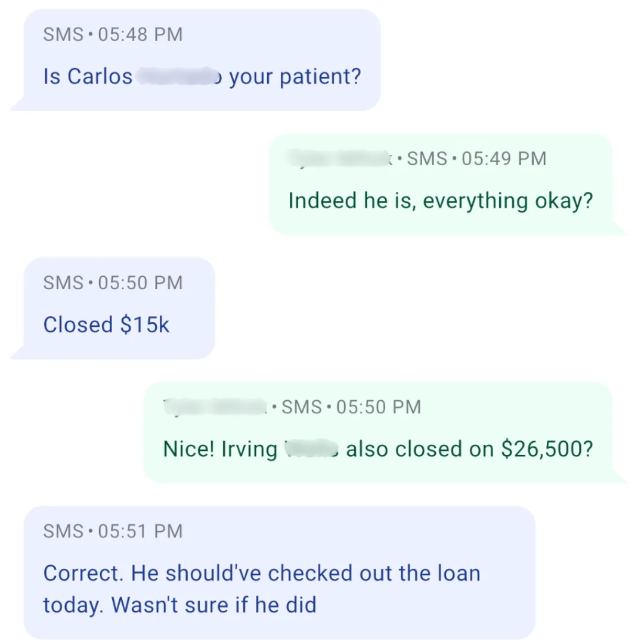This screenshot has width=644, height=644.
Task: Tap the words "your patient?"
Action: (295, 76)
